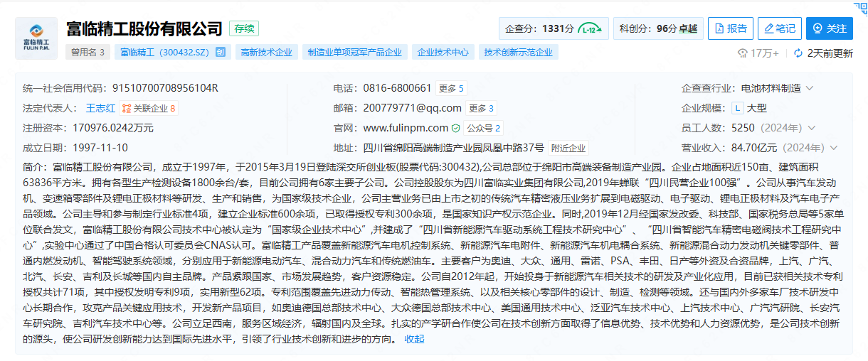Click 附近企业 nearby companies button
This screenshot has width=868, height=361.
(568, 149)
